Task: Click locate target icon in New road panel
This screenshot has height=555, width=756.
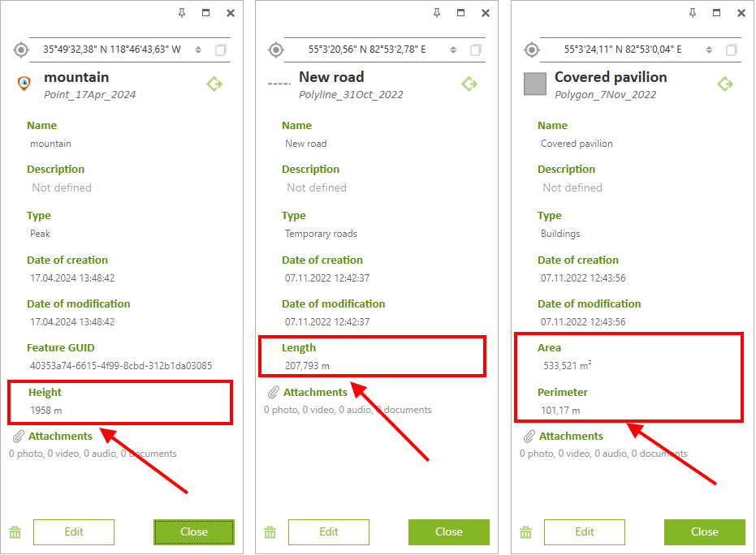Action: [276, 49]
